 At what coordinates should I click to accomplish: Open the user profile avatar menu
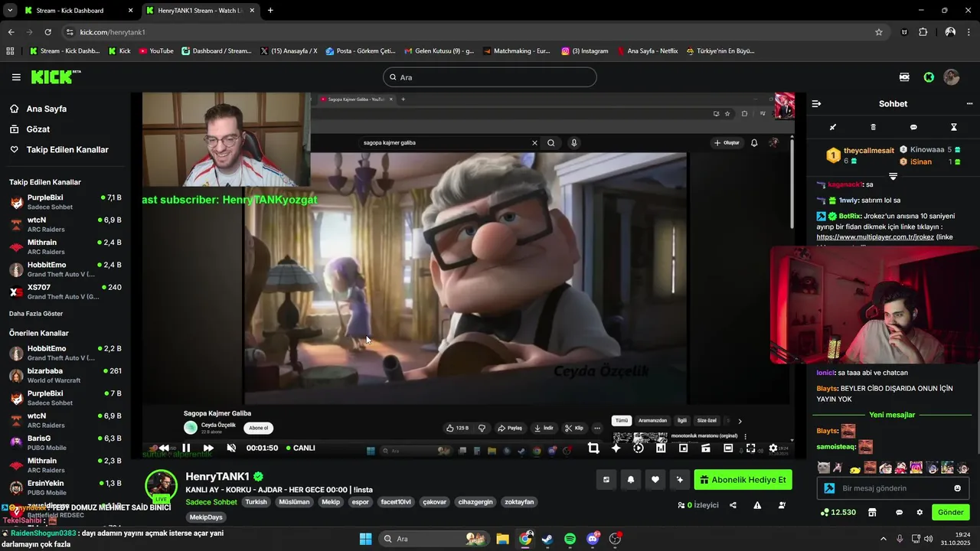pyautogui.click(x=952, y=77)
